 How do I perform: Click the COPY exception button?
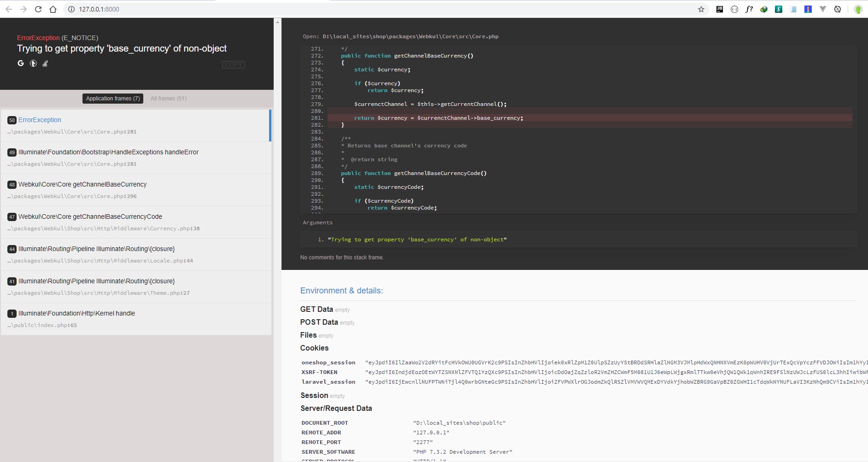pyautogui.click(x=233, y=64)
